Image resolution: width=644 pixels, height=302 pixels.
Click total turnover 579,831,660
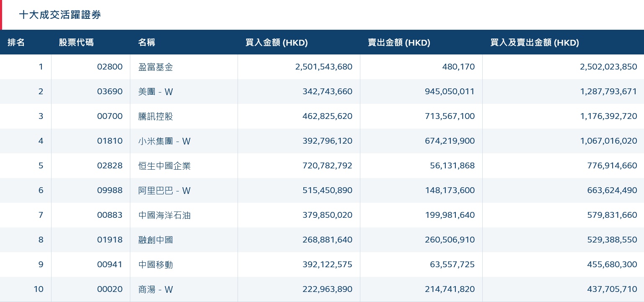[613, 215]
